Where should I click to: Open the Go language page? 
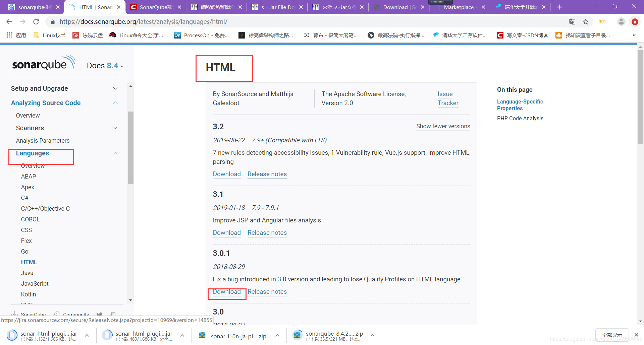[x=25, y=252]
